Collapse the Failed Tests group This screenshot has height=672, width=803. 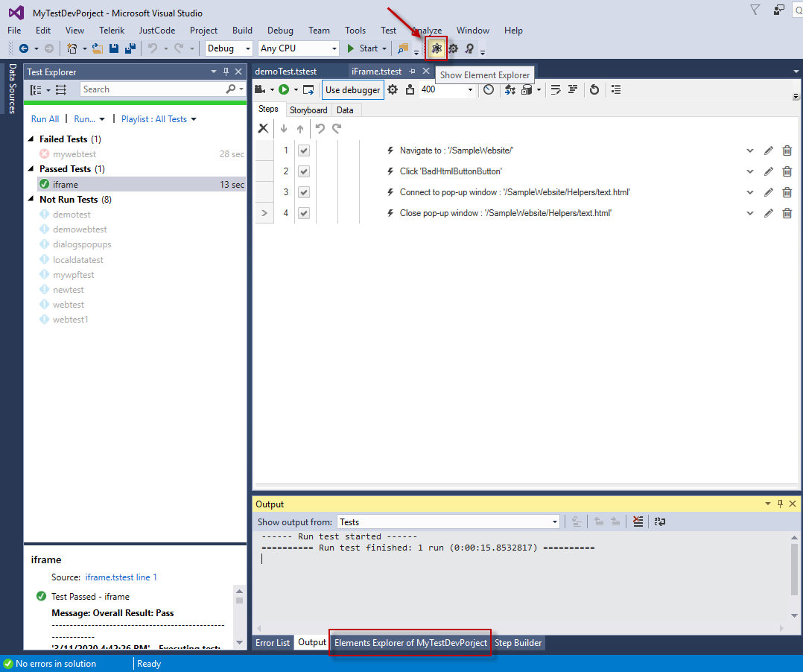(31, 139)
